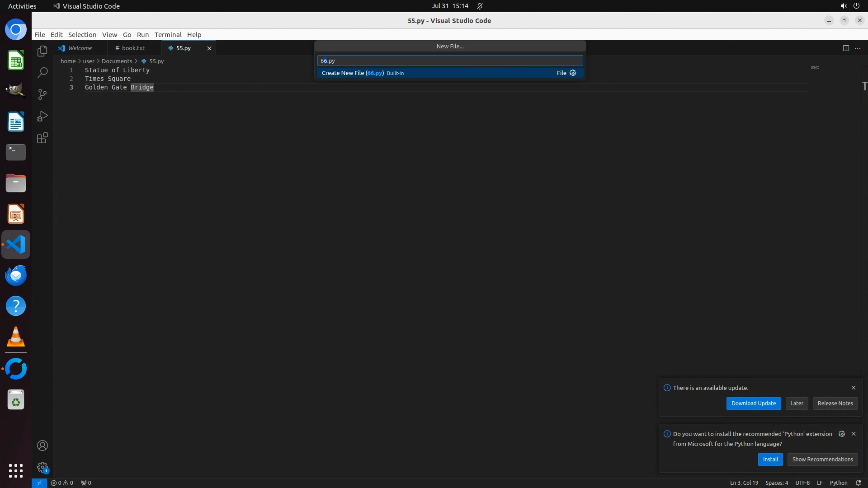Open the Search view icon
The width and height of the screenshot is (868, 488).
point(42,73)
